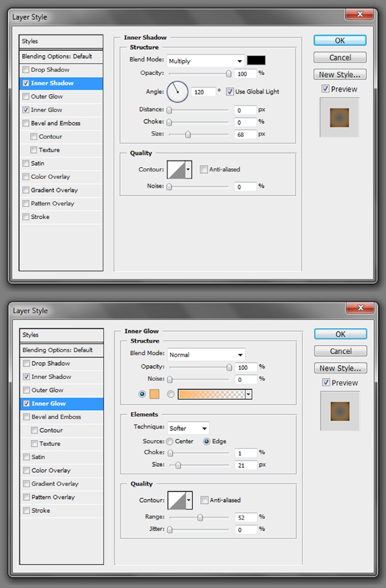The image size is (386, 588).
Task: Click the Inner Shadow Size slider handle
Action: point(188,135)
